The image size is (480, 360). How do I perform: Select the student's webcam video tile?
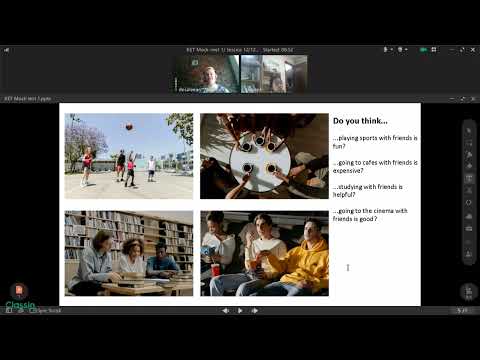tap(274, 74)
